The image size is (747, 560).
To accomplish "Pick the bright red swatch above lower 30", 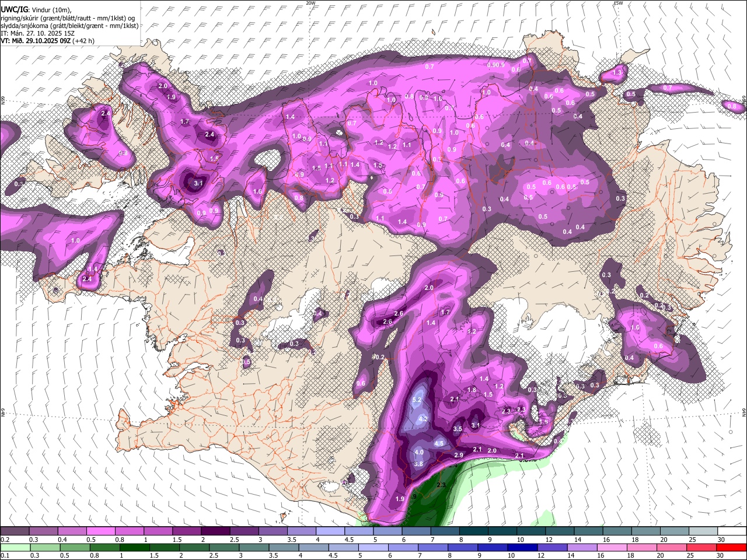I will (x=732, y=547).
